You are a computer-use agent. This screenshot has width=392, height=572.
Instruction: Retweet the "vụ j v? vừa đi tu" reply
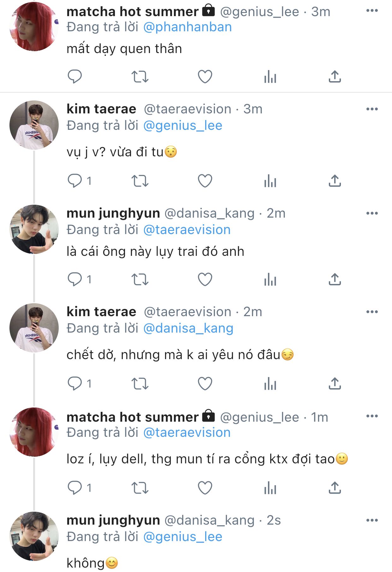(x=140, y=181)
